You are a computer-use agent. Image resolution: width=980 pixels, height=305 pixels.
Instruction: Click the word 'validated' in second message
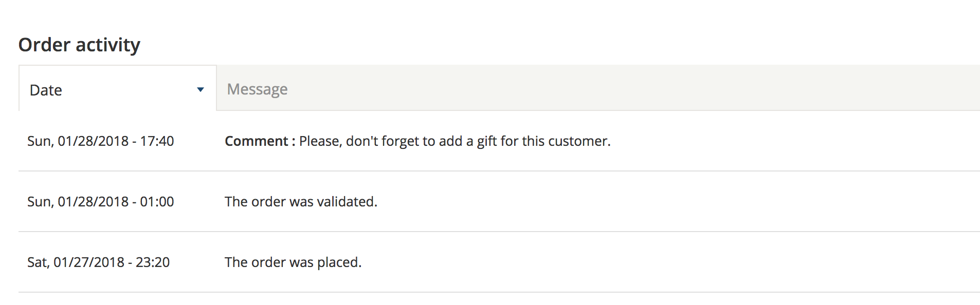(x=346, y=201)
